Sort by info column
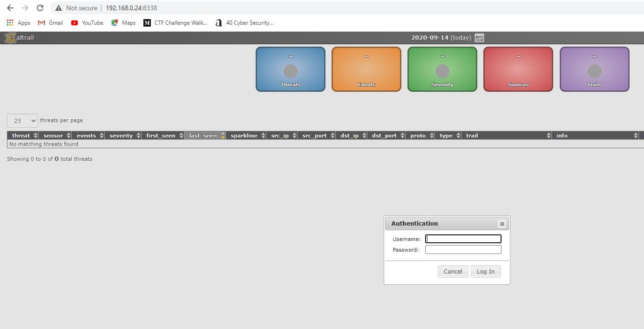The height and width of the screenshot is (329, 644). coord(595,136)
